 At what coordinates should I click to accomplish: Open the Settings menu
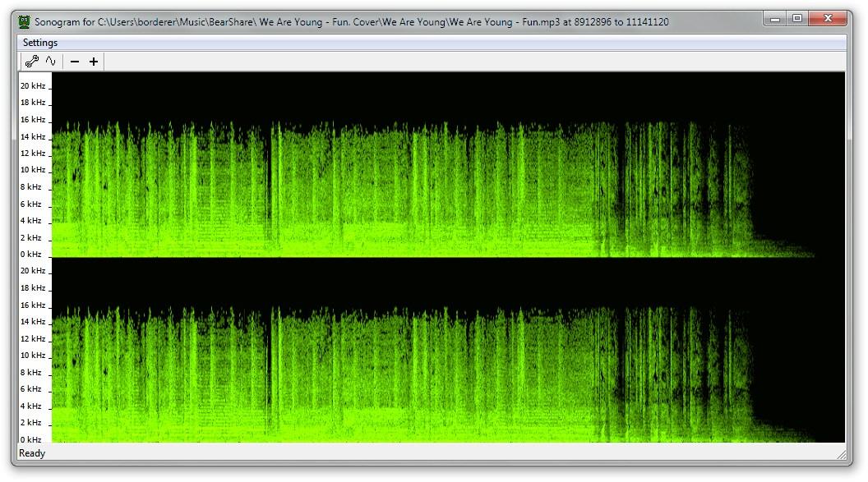(x=39, y=43)
